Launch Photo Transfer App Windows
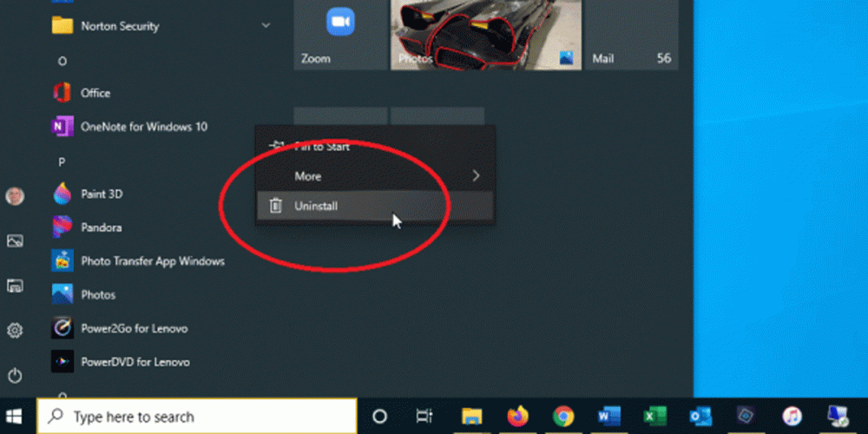This screenshot has height=434, width=868. coord(152,261)
